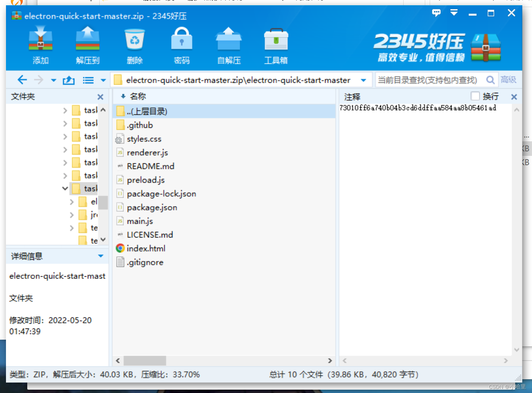The image size is (532, 393).
Task: Click the styles.css file icon
Action: [x=119, y=139]
